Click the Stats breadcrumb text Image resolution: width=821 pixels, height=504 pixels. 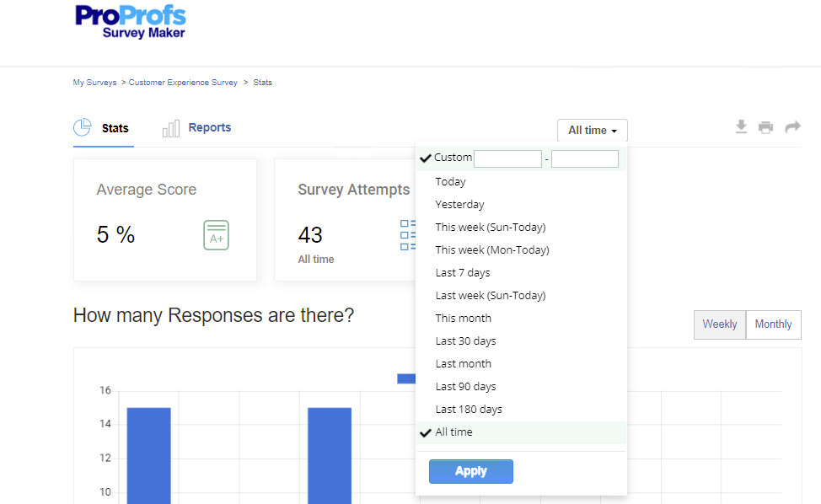(262, 83)
